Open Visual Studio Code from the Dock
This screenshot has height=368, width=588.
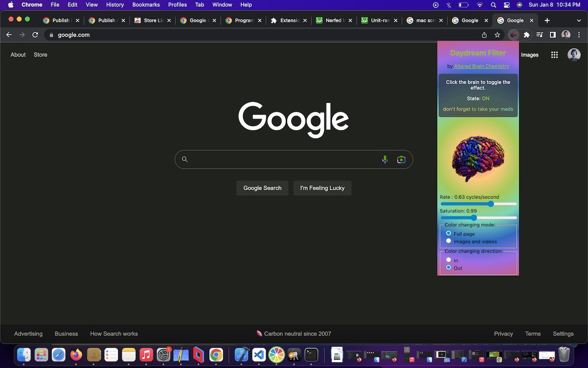[259, 355]
